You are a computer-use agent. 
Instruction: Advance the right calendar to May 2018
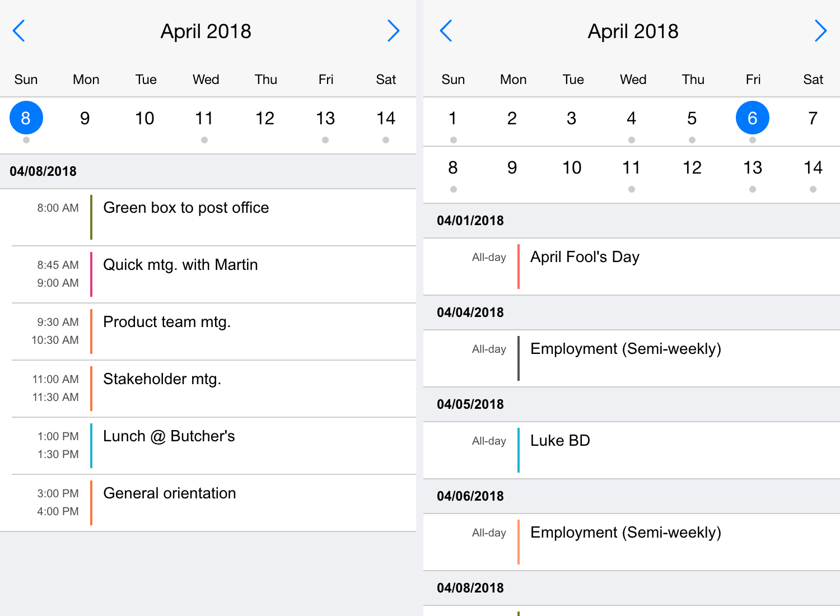821,31
